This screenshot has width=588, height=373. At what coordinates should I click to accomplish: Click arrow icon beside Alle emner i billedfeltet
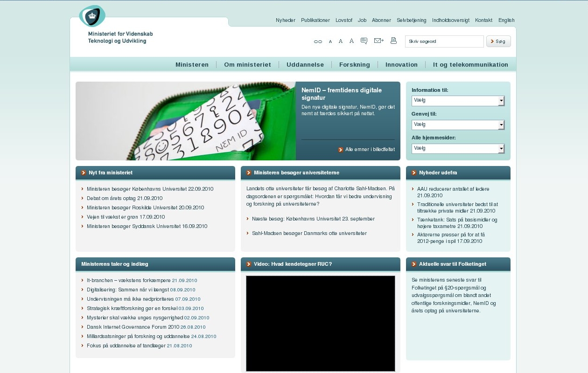[x=341, y=150]
